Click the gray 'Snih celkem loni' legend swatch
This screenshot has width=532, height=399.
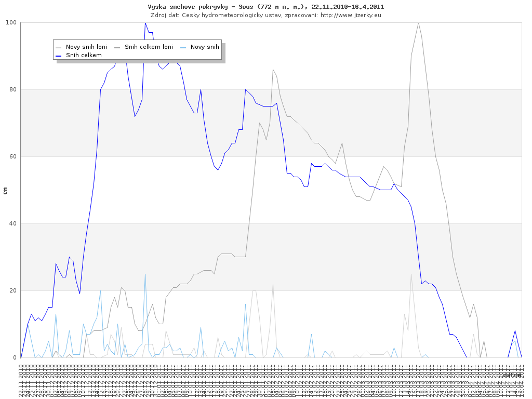coord(118,47)
